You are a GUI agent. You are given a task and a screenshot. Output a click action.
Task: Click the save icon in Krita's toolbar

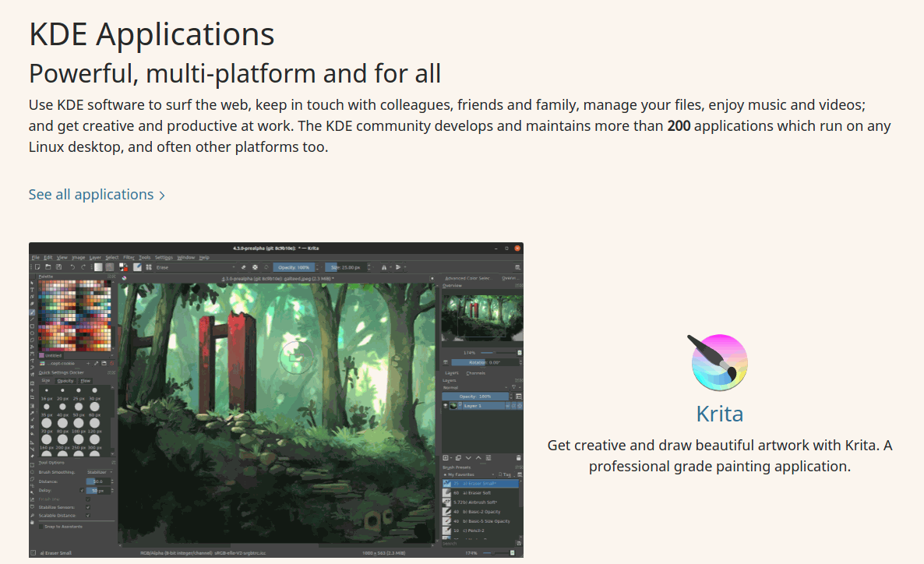click(x=59, y=267)
